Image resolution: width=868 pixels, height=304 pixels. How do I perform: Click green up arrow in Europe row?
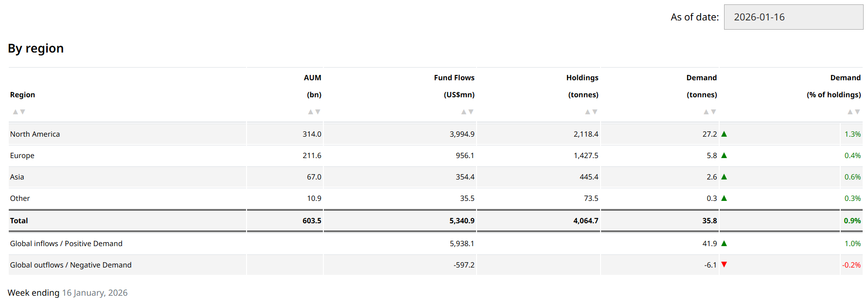click(724, 156)
